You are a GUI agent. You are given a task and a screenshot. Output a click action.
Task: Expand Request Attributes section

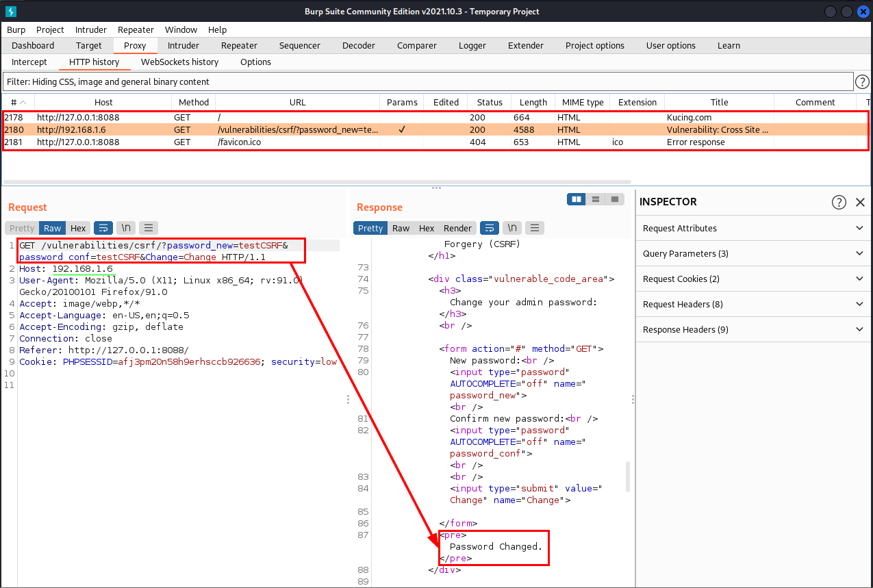[x=753, y=228]
